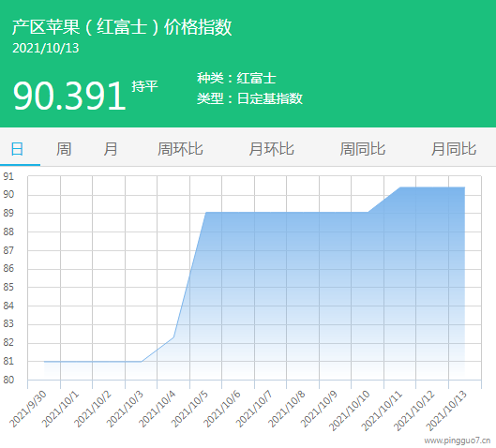
Task: Open the 周同比 tab
Action: coord(363,149)
